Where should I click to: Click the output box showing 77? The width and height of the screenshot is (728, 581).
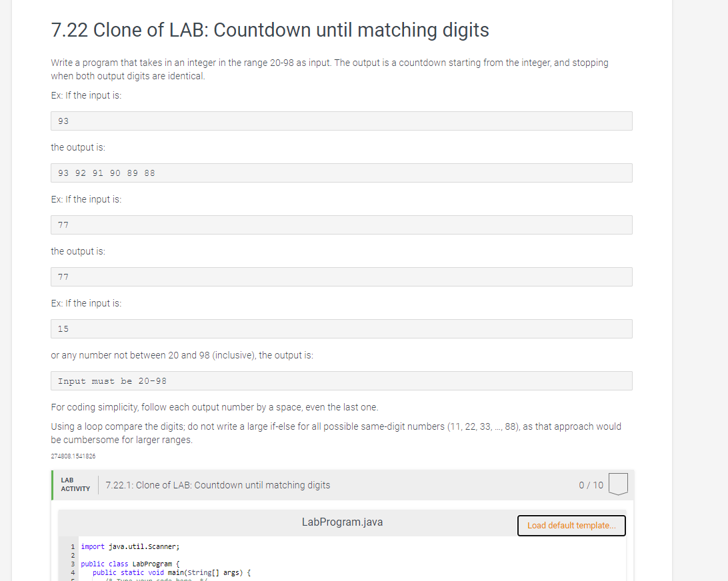pyautogui.click(x=341, y=277)
